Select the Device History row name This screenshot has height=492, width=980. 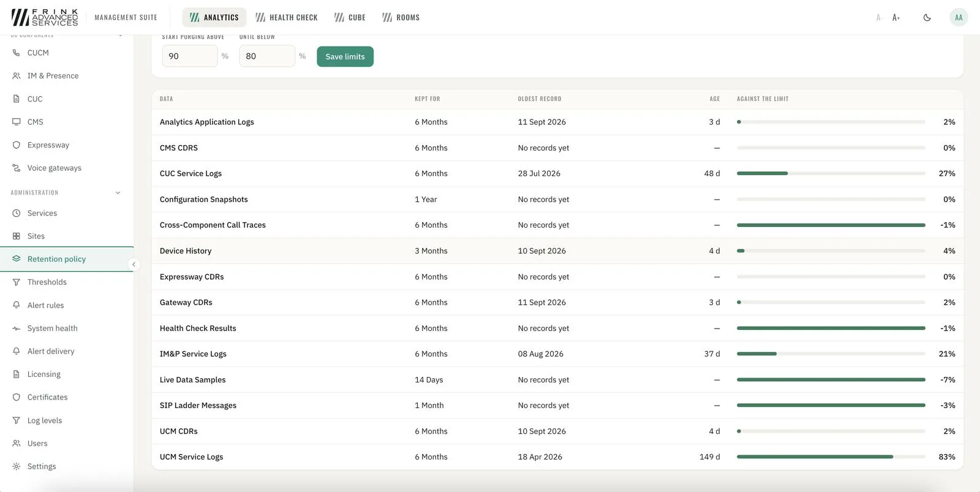click(186, 251)
